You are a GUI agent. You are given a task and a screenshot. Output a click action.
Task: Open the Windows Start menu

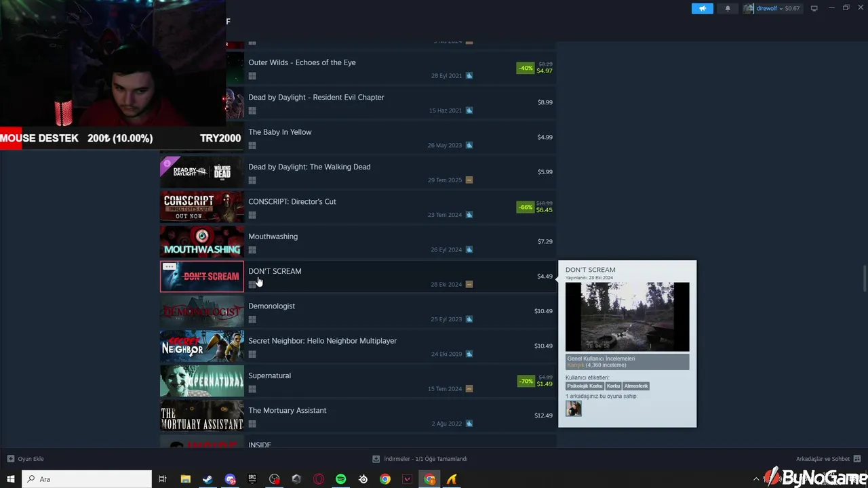(11, 479)
